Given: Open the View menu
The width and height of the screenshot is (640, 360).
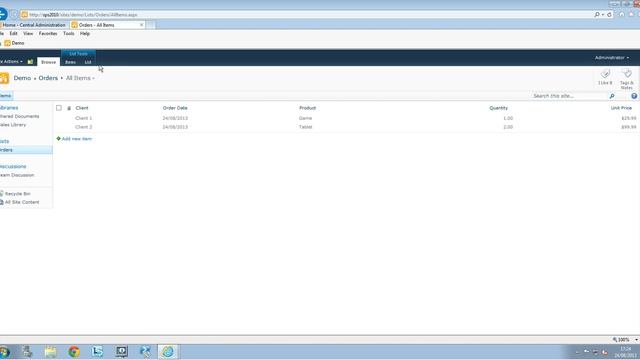Looking at the screenshot, I should [x=28, y=33].
